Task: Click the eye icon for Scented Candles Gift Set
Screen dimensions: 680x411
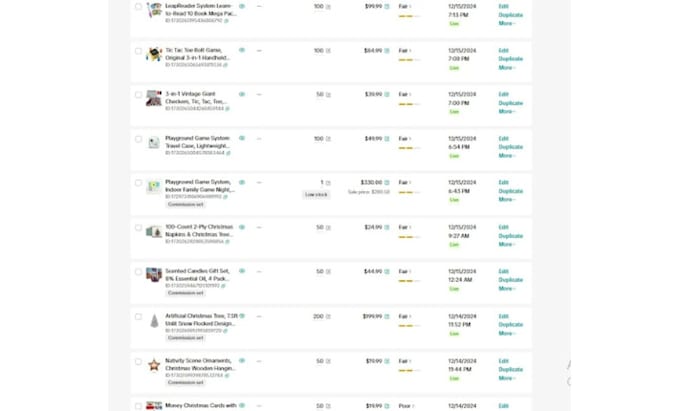Action: coord(242,271)
